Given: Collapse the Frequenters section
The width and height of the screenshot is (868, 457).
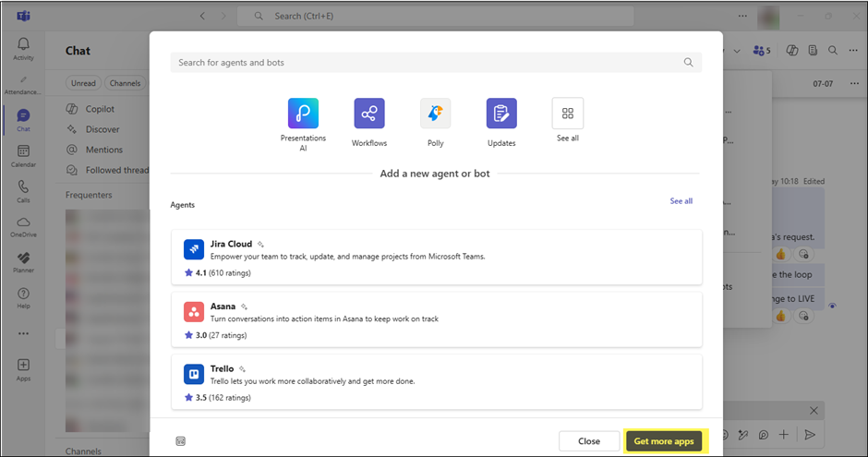Looking at the screenshot, I should click(x=89, y=195).
